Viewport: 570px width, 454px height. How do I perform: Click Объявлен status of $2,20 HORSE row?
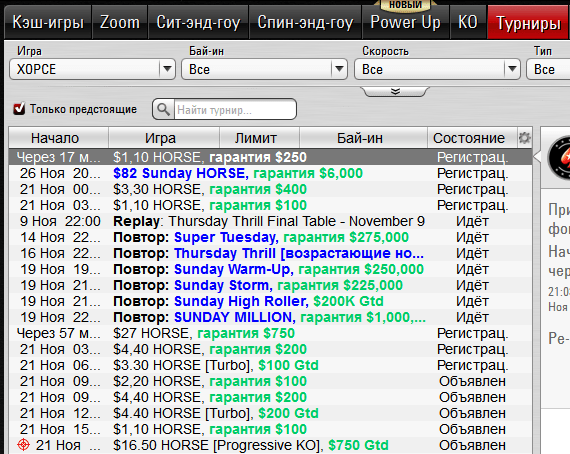[x=472, y=381]
